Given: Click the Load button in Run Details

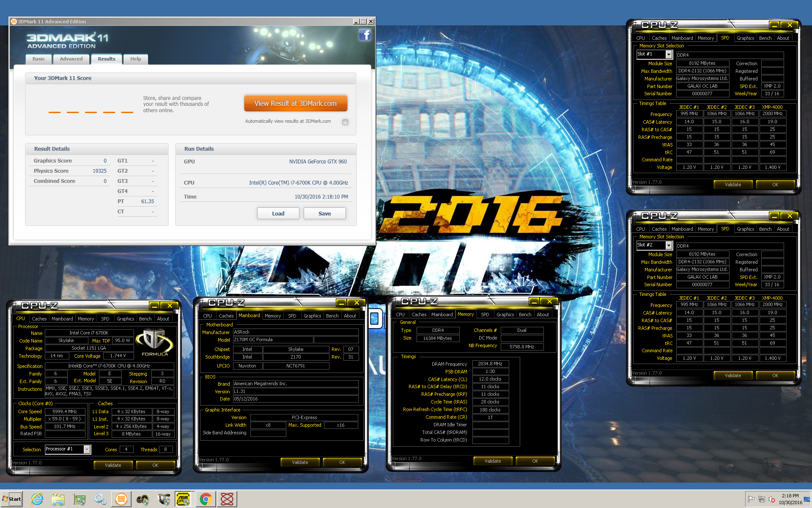Looking at the screenshot, I should [x=278, y=213].
